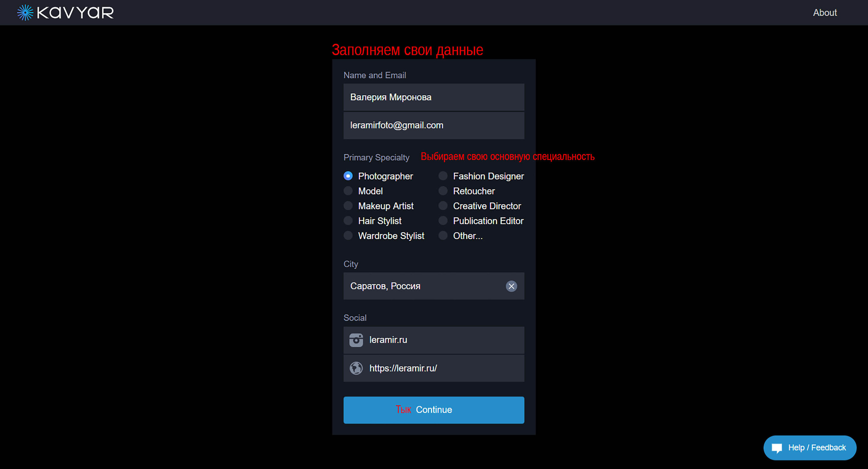Click the name field with Валерия Миронова
The width and height of the screenshot is (868, 469).
click(x=433, y=97)
